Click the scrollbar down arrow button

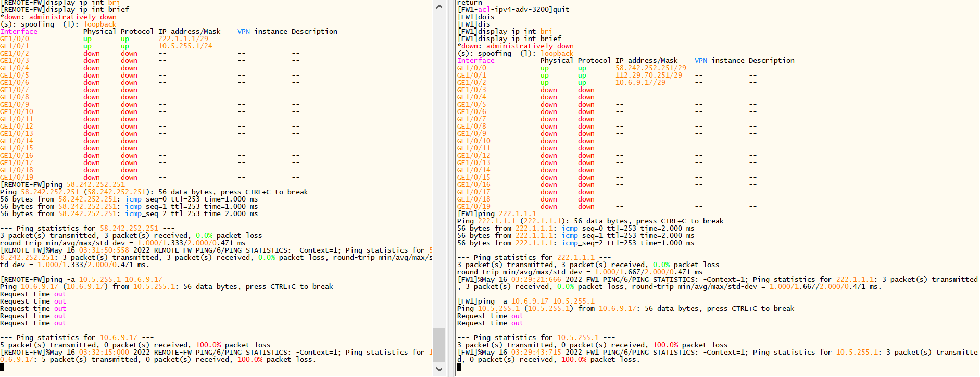pyautogui.click(x=439, y=369)
